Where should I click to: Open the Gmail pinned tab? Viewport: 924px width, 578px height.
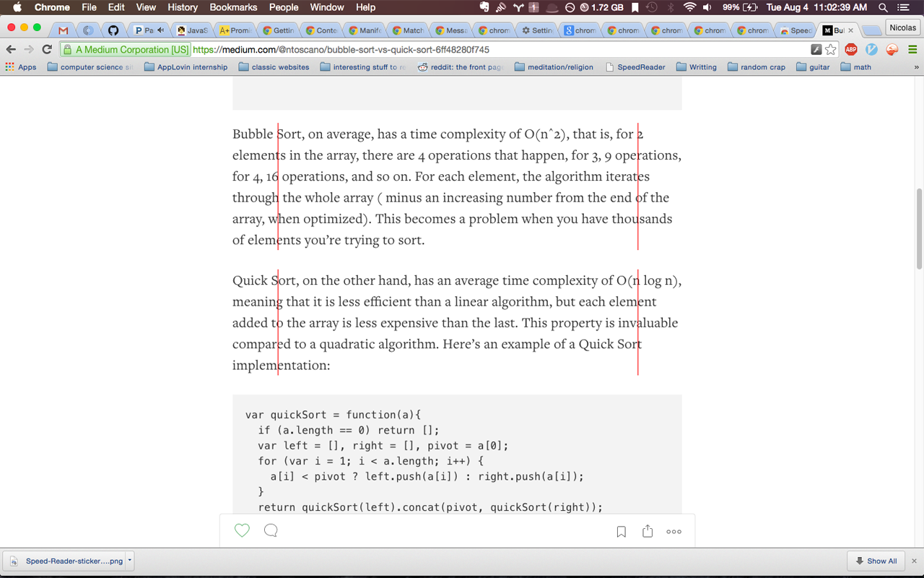pyautogui.click(x=63, y=30)
